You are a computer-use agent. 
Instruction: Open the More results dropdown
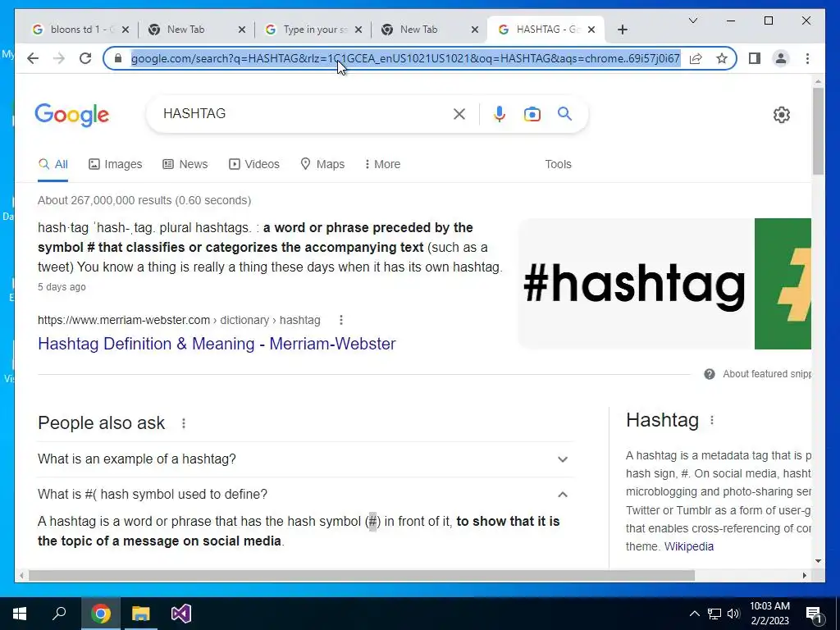(x=382, y=164)
